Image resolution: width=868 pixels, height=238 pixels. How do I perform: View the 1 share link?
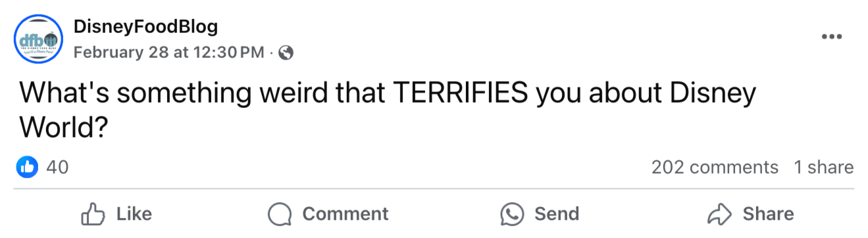click(x=823, y=168)
